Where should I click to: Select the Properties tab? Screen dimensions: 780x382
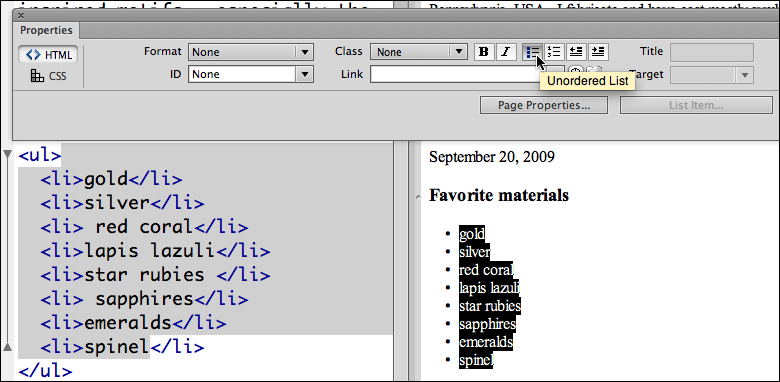pos(46,30)
